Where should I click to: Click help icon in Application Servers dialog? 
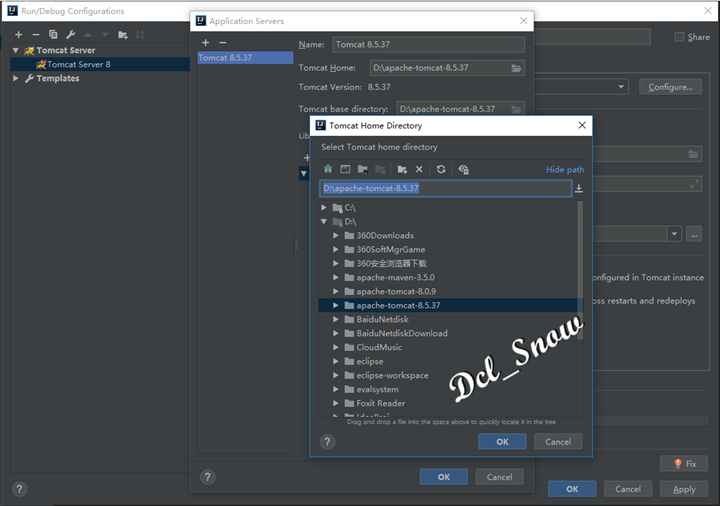tap(208, 477)
